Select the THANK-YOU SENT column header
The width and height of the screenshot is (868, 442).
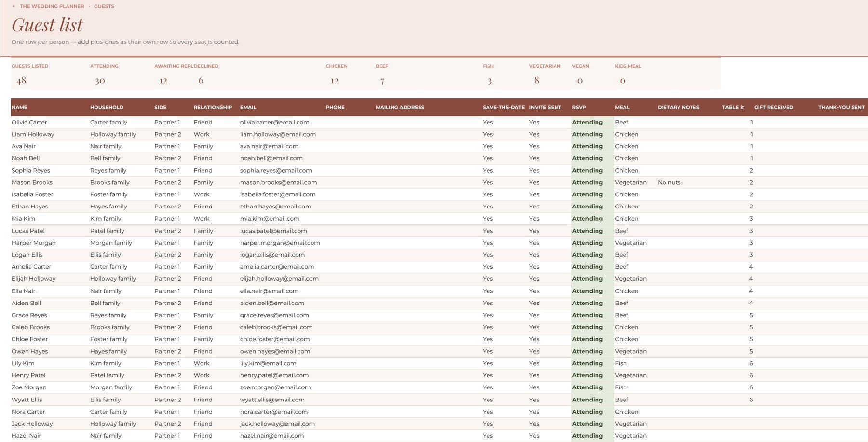[841, 107]
